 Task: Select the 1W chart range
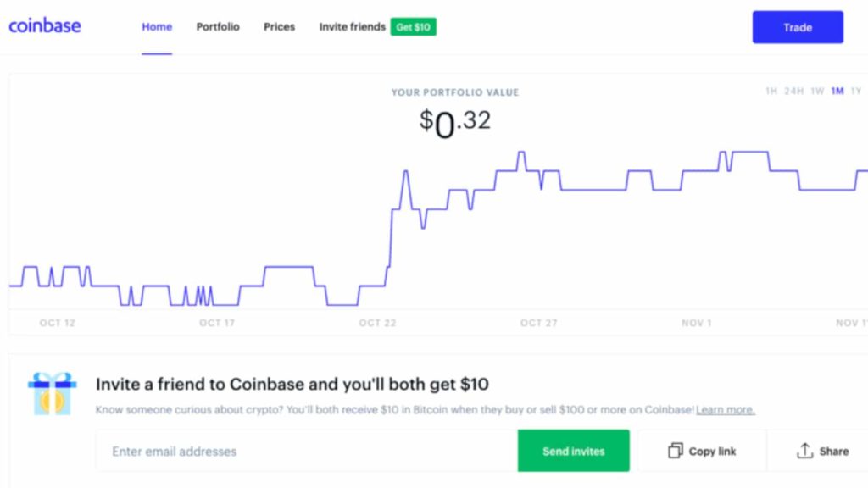(817, 91)
